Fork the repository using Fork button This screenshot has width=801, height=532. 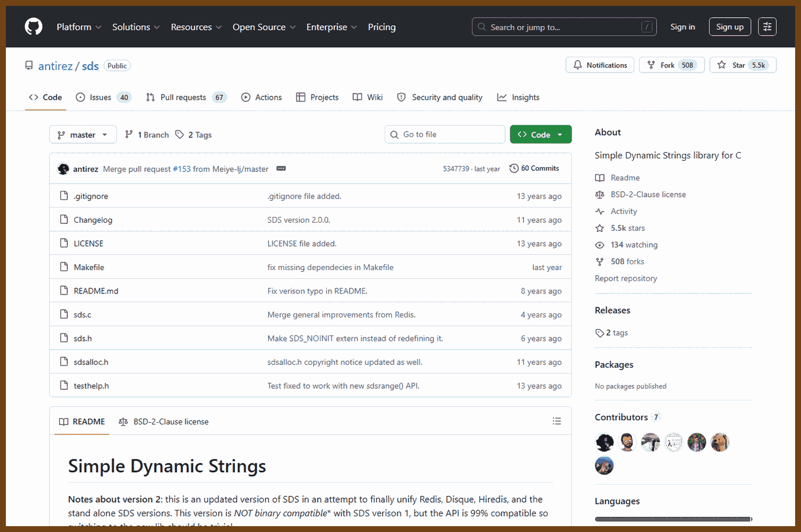click(x=671, y=65)
